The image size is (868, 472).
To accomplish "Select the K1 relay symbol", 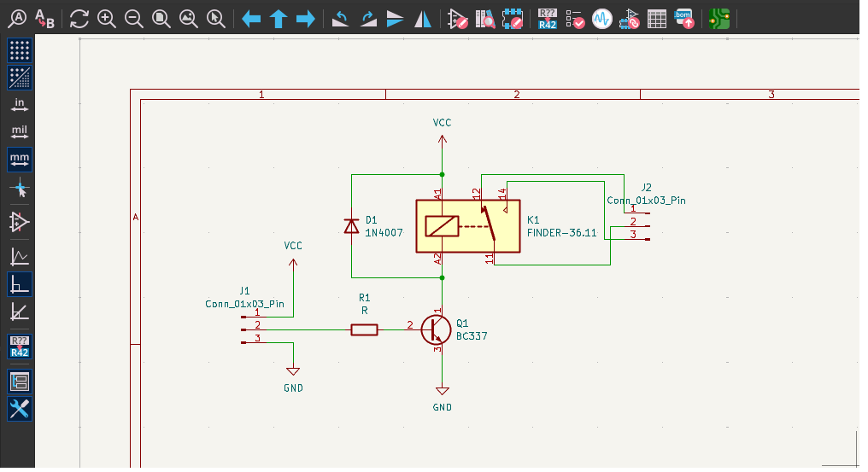I will (x=467, y=226).
